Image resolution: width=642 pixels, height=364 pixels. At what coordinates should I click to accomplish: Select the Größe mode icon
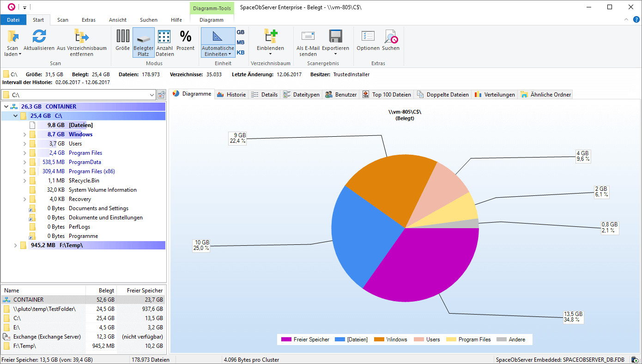coord(122,36)
